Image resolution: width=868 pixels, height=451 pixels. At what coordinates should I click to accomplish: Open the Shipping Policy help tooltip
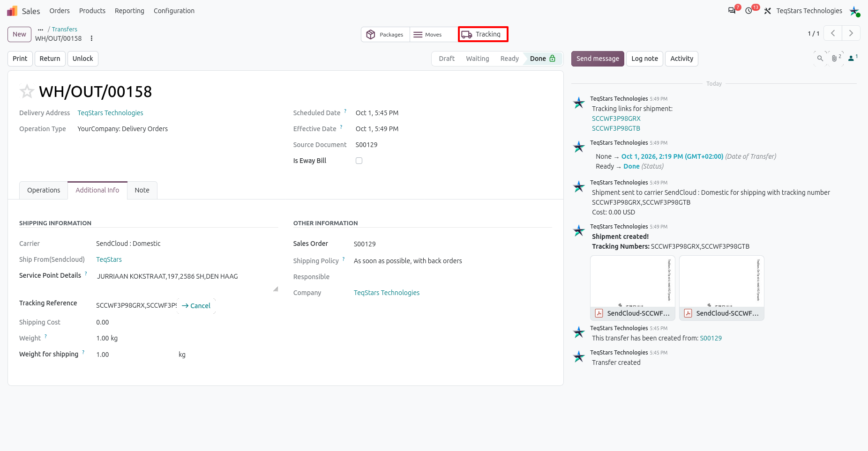point(344,259)
